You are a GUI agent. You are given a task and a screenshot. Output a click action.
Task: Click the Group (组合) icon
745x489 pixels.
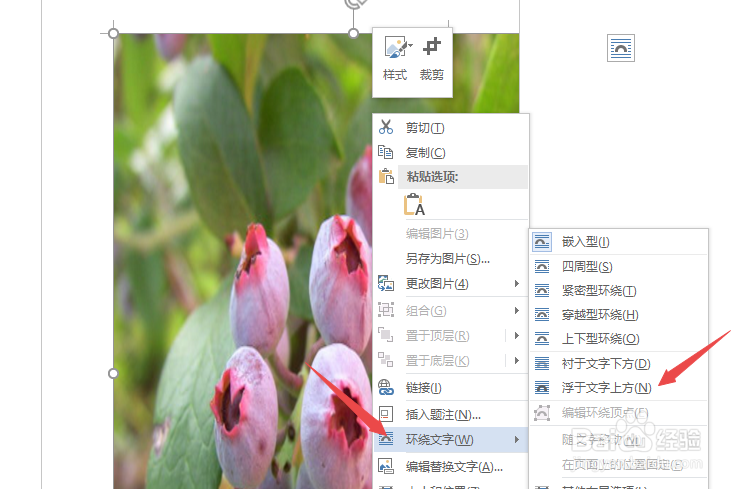[386, 310]
